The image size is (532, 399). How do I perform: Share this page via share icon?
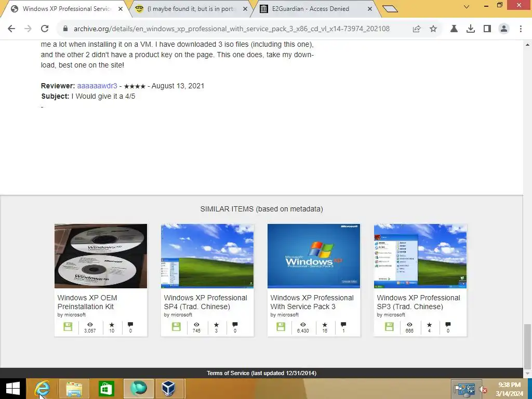[417, 29]
